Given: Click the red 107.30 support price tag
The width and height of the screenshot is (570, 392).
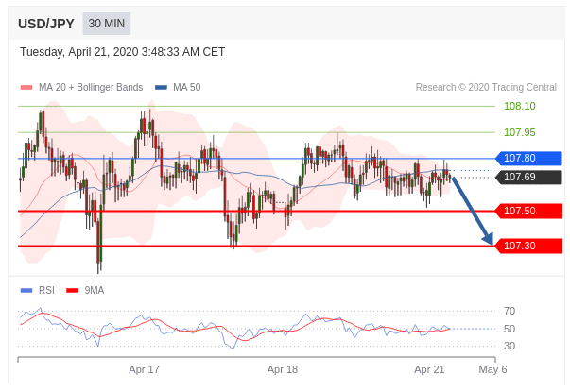Looking at the screenshot, I should pyautogui.click(x=529, y=247).
